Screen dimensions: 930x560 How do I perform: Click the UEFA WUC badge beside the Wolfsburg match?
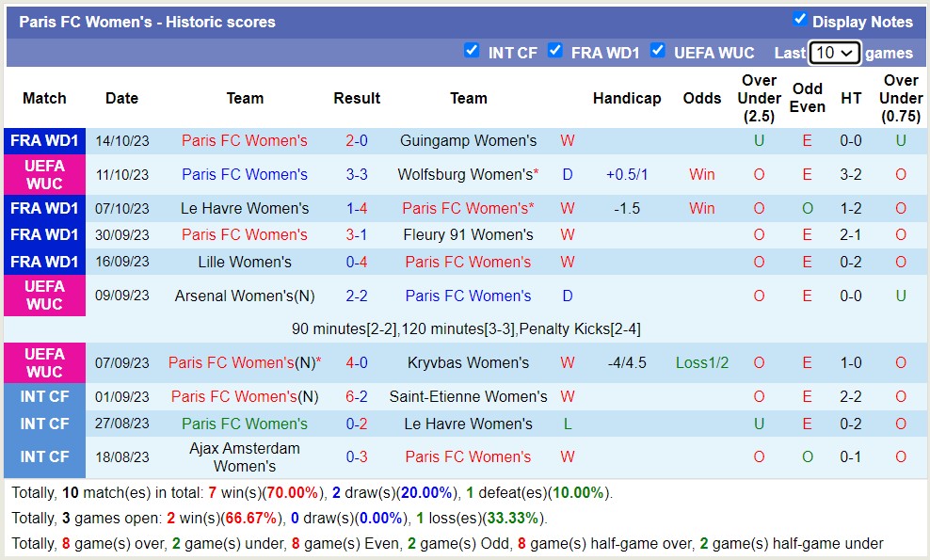coord(44,174)
